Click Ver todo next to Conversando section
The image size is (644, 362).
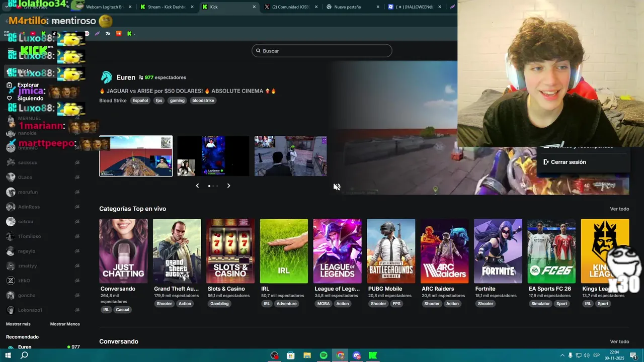619,341
